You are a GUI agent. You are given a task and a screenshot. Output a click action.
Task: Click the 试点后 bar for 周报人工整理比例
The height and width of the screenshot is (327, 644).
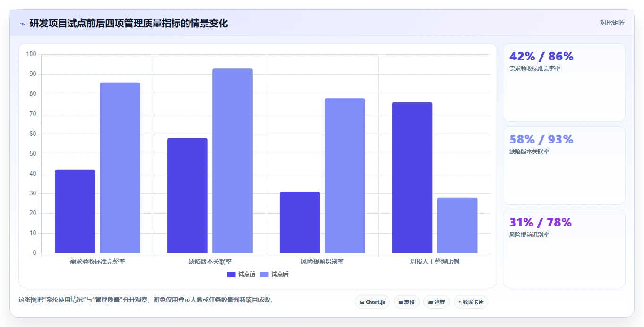[x=457, y=225]
